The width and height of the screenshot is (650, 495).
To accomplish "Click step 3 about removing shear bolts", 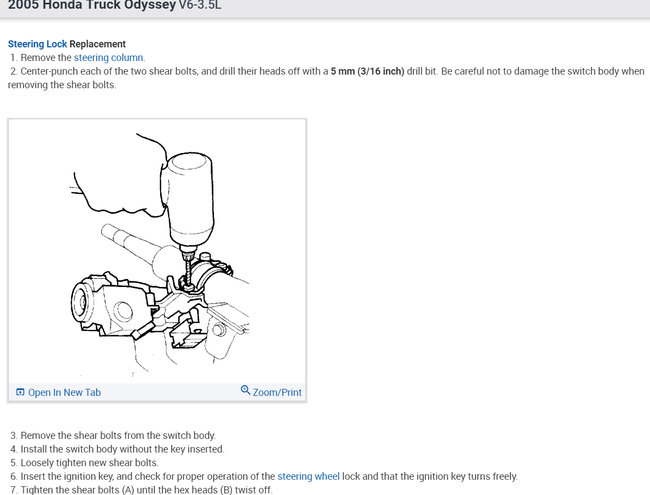I will click(x=113, y=435).
